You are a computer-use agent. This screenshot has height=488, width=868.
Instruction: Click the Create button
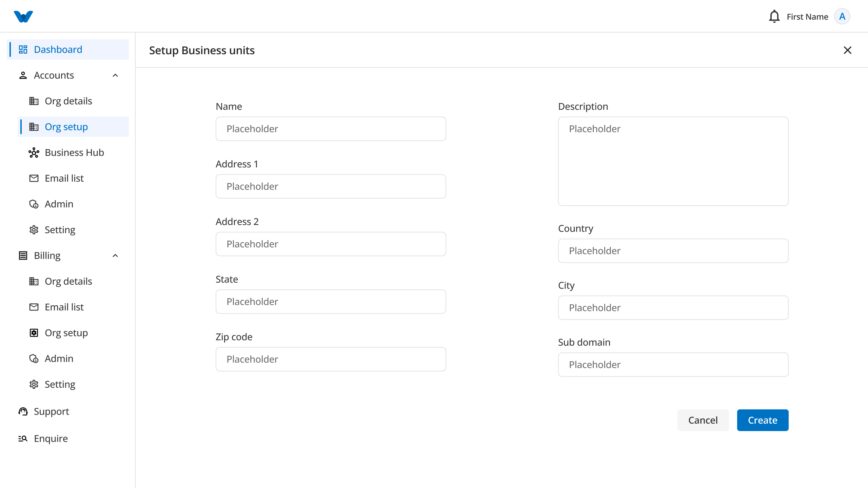coord(763,420)
